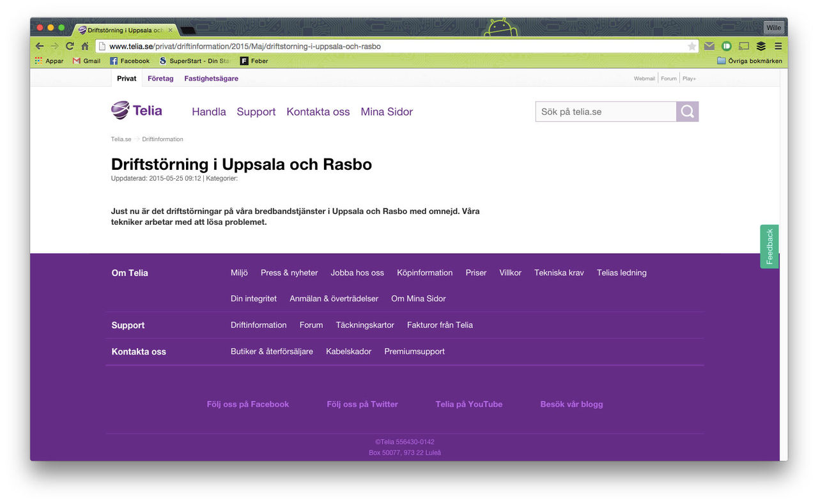Open Driftinformation in the footer
818x504 pixels.
(x=259, y=325)
